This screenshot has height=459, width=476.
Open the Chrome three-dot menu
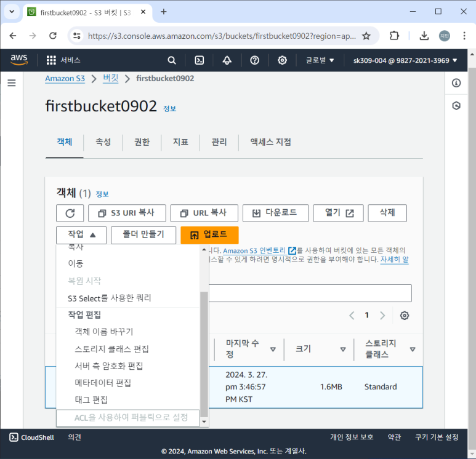click(464, 36)
